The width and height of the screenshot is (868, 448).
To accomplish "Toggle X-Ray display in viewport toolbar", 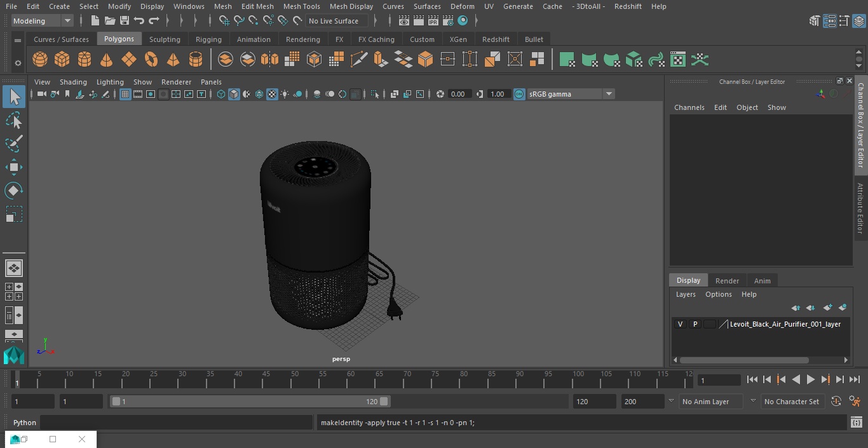I will 395,94.
